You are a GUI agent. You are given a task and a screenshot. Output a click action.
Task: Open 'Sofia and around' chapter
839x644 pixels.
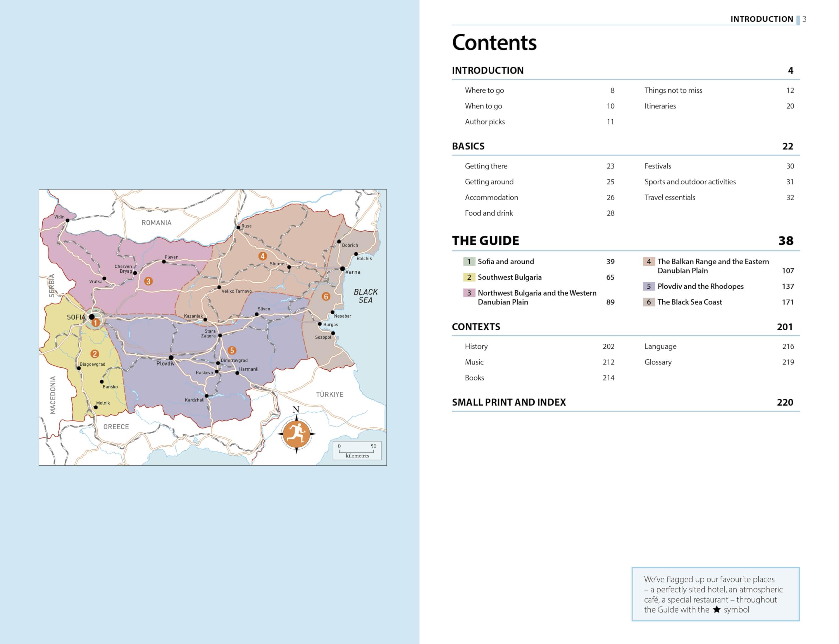(506, 262)
